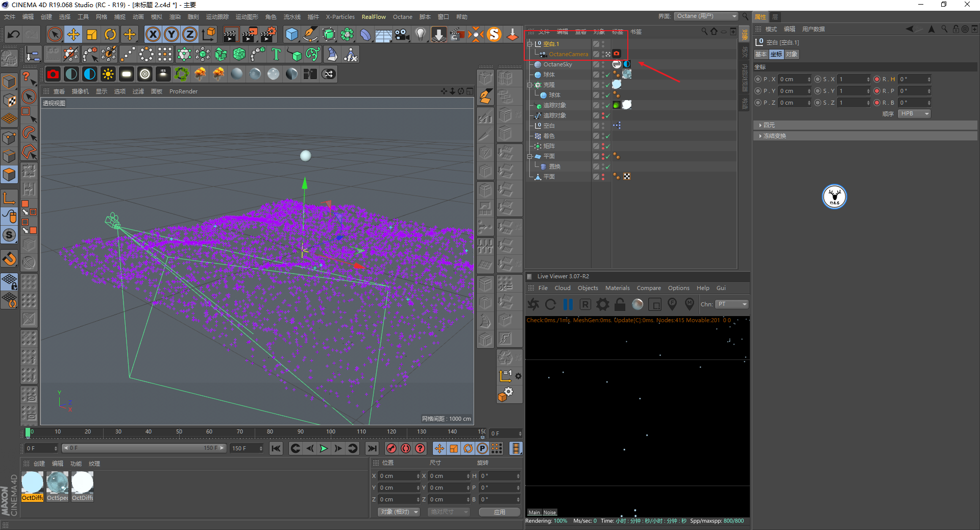Open the 界面 layout dropdown showing Octane
980x530 pixels.
click(x=706, y=16)
